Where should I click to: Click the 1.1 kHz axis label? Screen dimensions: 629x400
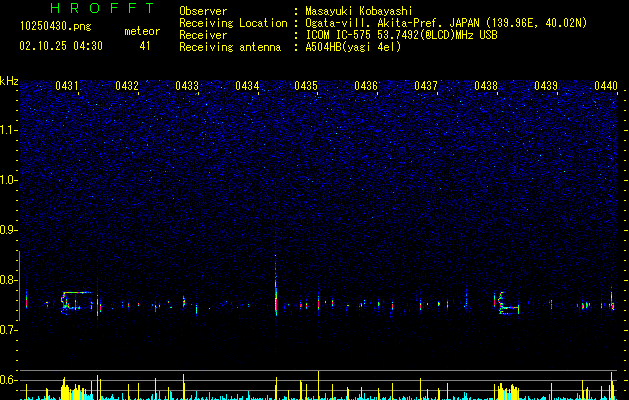coord(9,130)
